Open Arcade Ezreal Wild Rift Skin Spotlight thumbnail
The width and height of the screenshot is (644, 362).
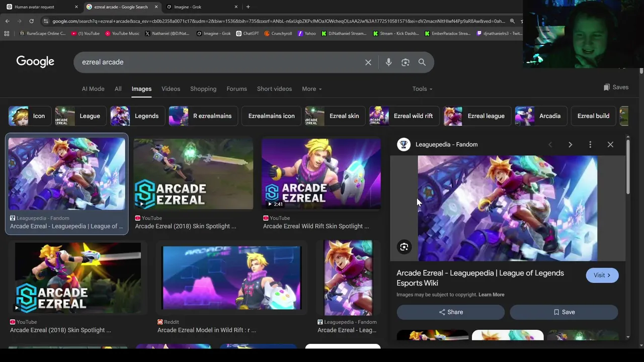[x=321, y=174]
